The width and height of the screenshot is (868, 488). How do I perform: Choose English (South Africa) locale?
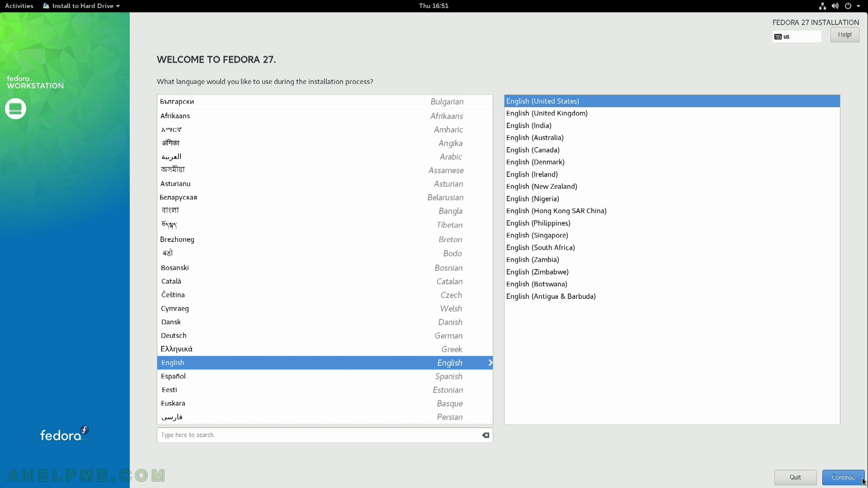[x=672, y=248]
